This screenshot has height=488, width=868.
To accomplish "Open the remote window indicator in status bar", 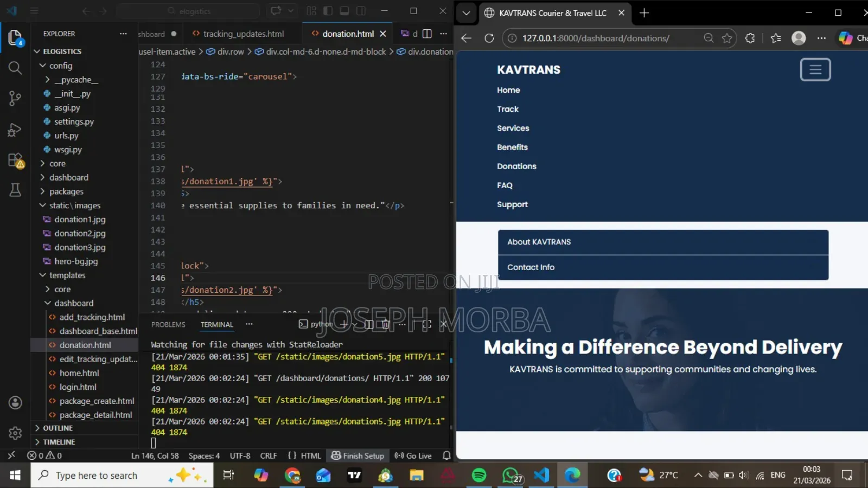I will [11, 455].
